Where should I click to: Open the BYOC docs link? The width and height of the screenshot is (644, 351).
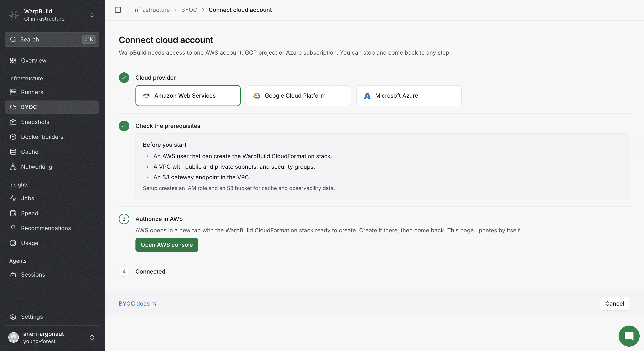pyautogui.click(x=137, y=303)
